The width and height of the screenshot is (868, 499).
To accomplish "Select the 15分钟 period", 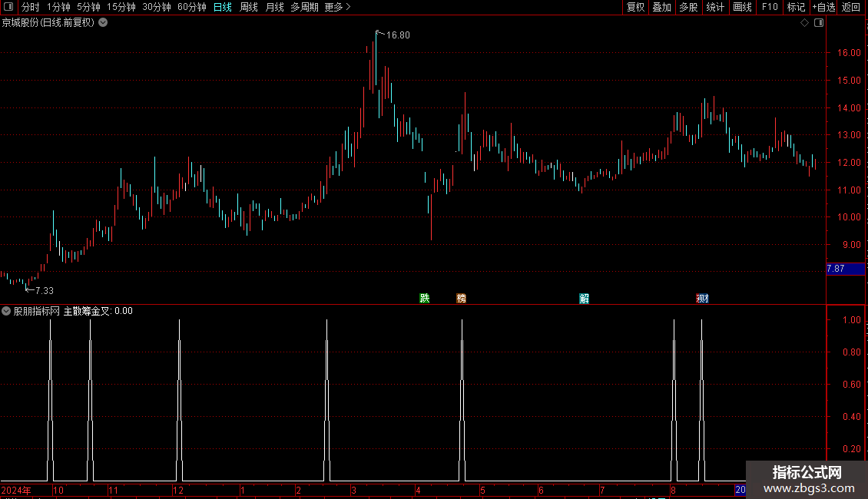I will [x=121, y=7].
